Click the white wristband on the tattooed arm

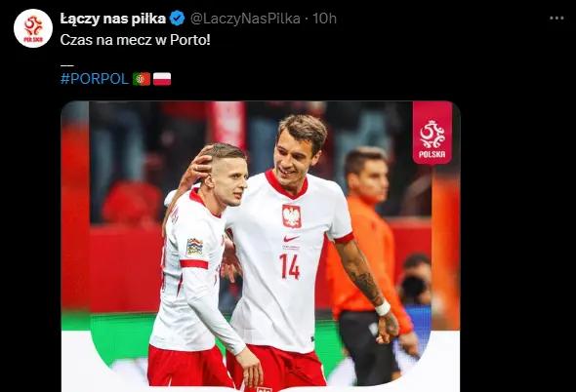click(x=383, y=308)
